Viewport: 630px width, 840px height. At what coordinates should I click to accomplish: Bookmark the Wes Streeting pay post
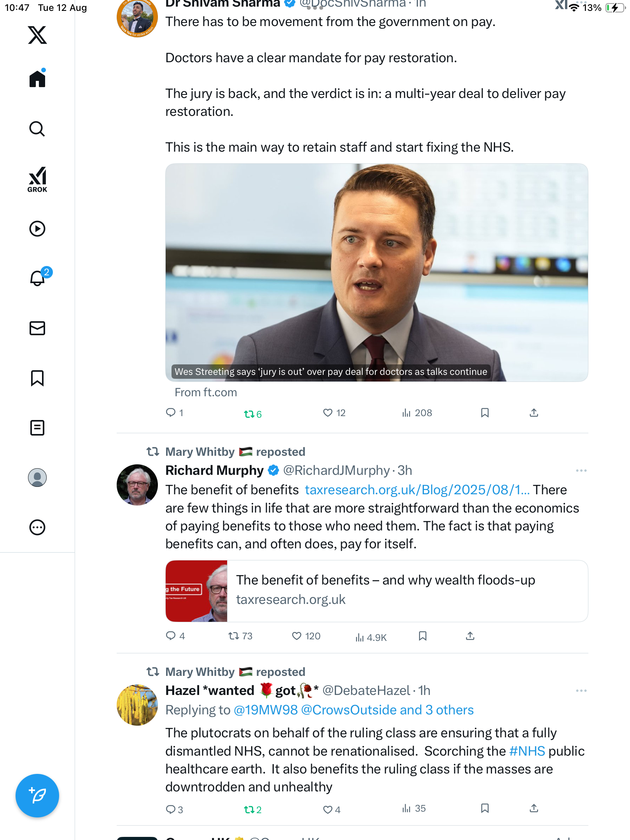tap(485, 413)
